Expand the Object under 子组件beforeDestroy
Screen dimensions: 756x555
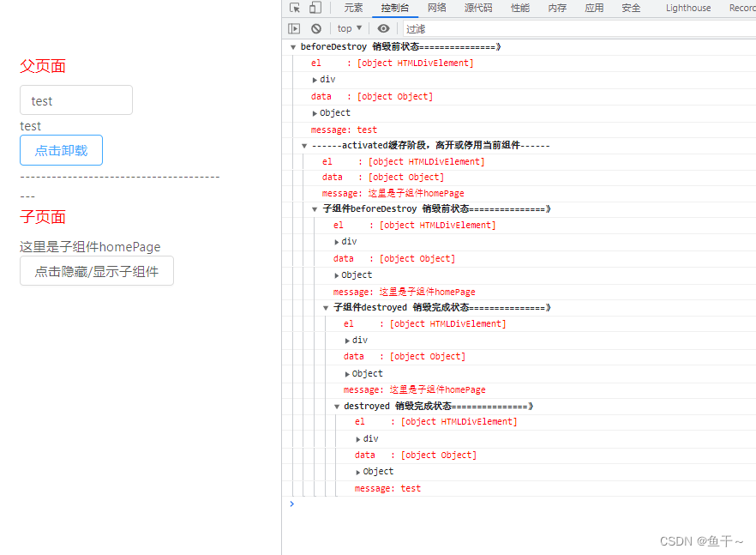point(337,275)
